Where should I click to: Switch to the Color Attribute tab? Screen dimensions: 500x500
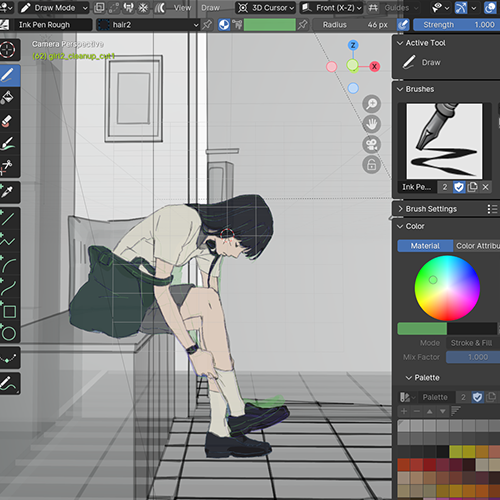[x=477, y=246]
